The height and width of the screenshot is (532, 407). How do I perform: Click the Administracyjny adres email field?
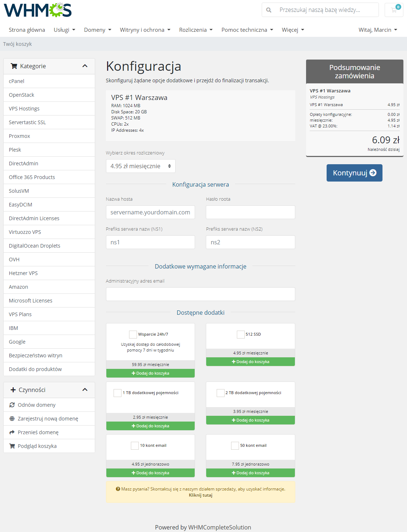tap(200, 294)
